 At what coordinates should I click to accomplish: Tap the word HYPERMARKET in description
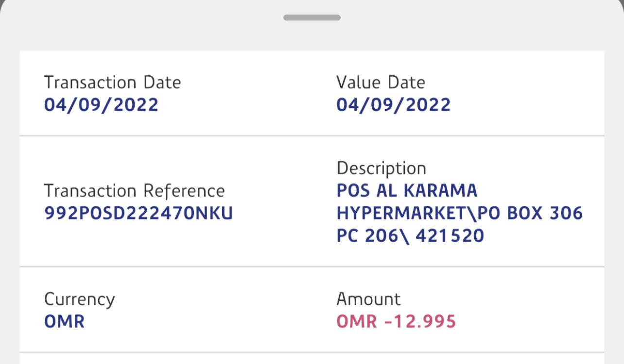click(393, 213)
